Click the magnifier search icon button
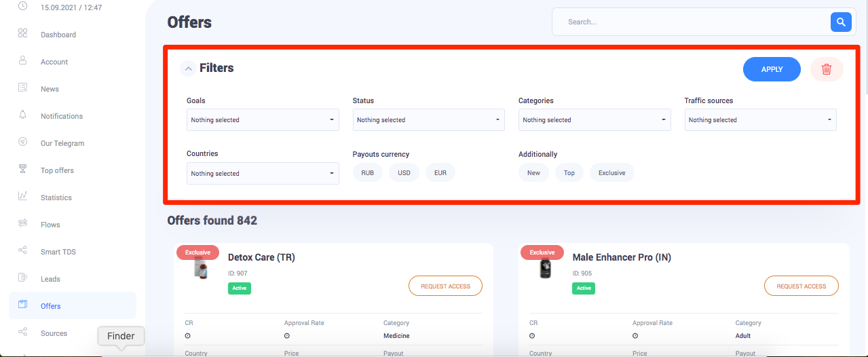This screenshot has width=868, height=357. [841, 22]
